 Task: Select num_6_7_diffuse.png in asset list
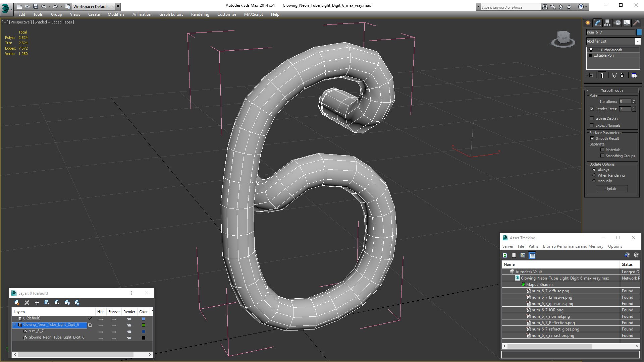550,291
